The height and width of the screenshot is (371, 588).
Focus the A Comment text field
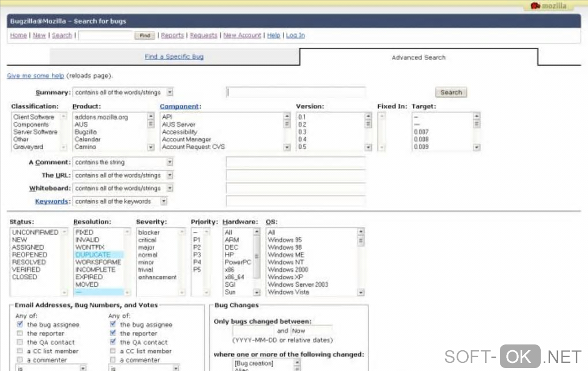point(296,162)
